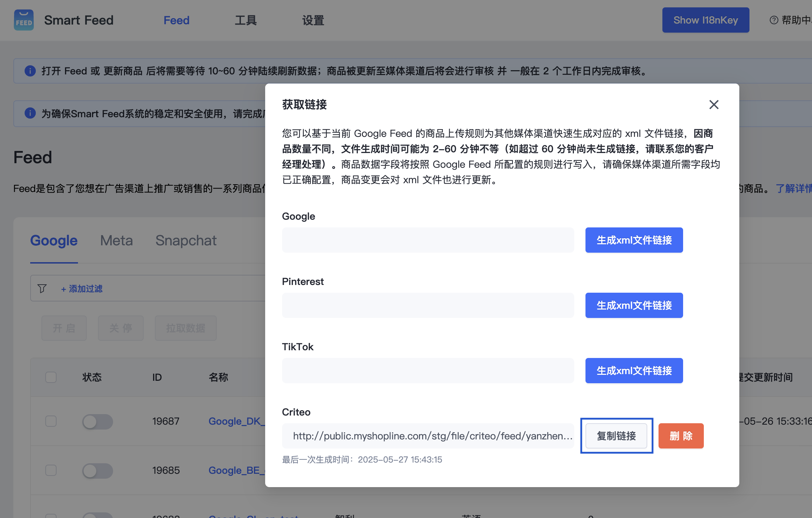
Task: Check the checkbox for row 19687
Action: pyautogui.click(x=51, y=421)
